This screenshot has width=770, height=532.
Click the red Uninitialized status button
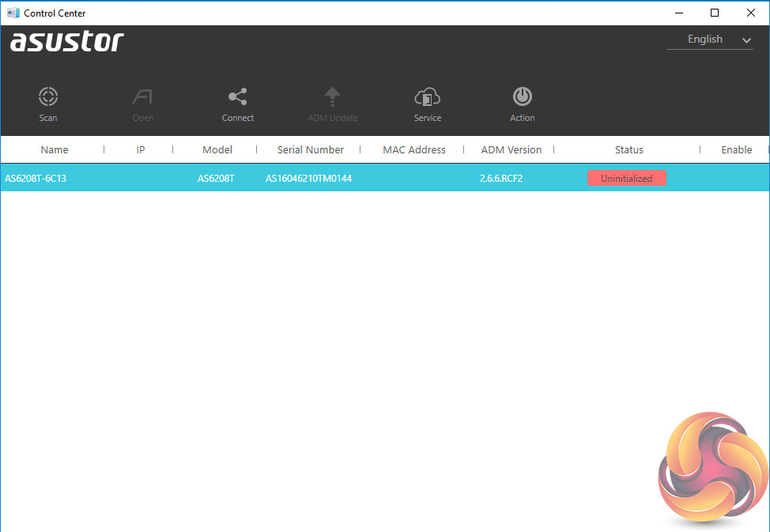tap(627, 178)
